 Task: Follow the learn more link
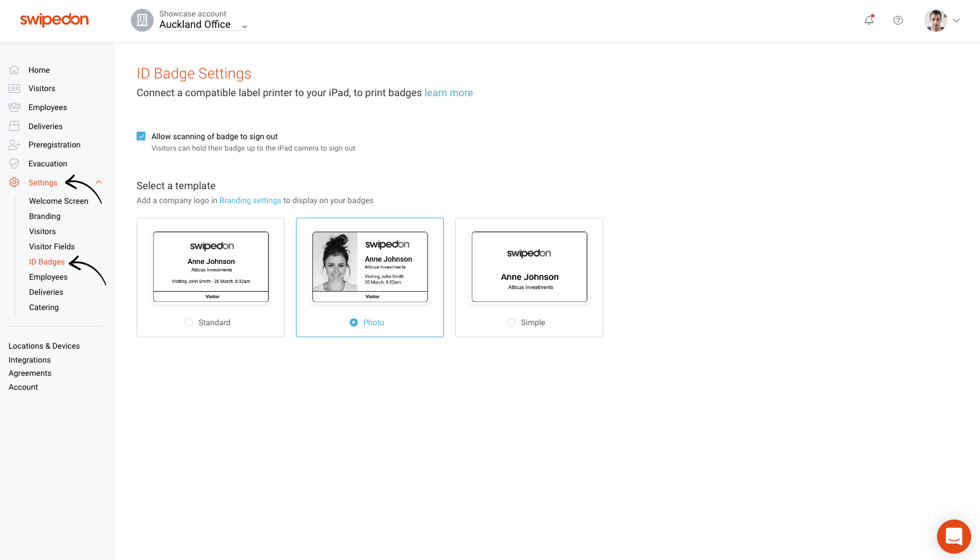pyautogui.click(x=449, y=93)
